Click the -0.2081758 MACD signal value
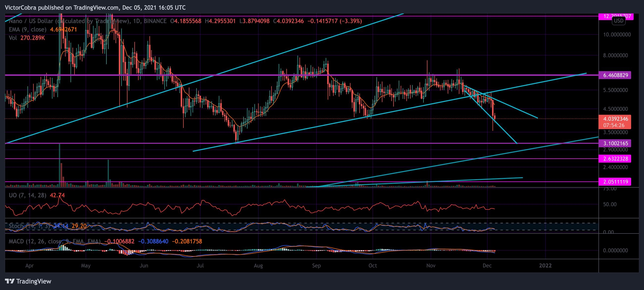The height and width of the screenshot is (290, 644). click(187, 241)
